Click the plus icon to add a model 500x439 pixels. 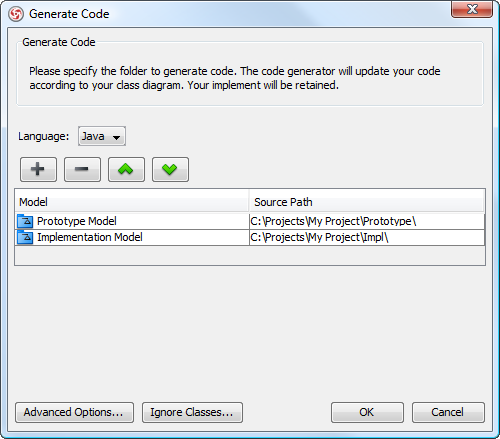coord(38,169)
